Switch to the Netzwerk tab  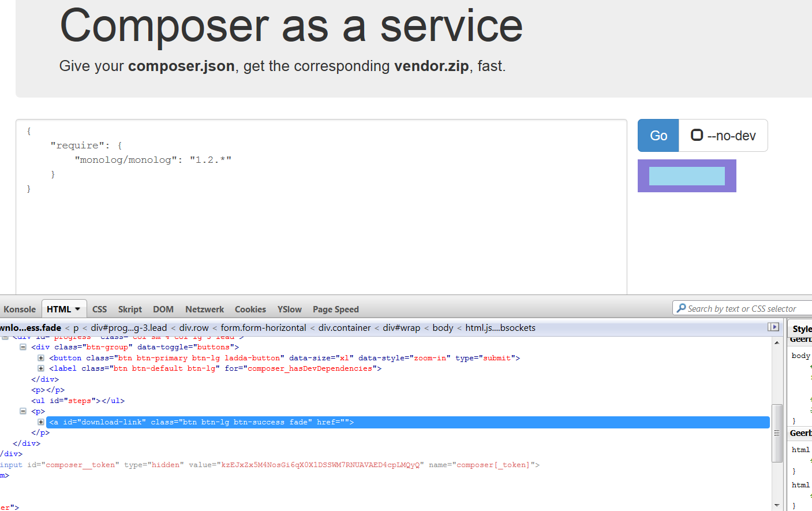coord(204,309)
